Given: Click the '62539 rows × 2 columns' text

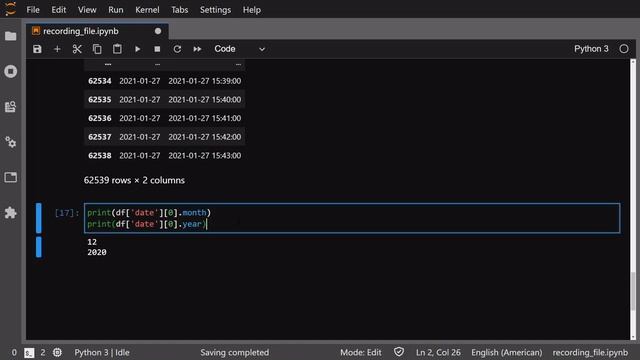Looking at the screenshot, I should (x=134, y=180).
